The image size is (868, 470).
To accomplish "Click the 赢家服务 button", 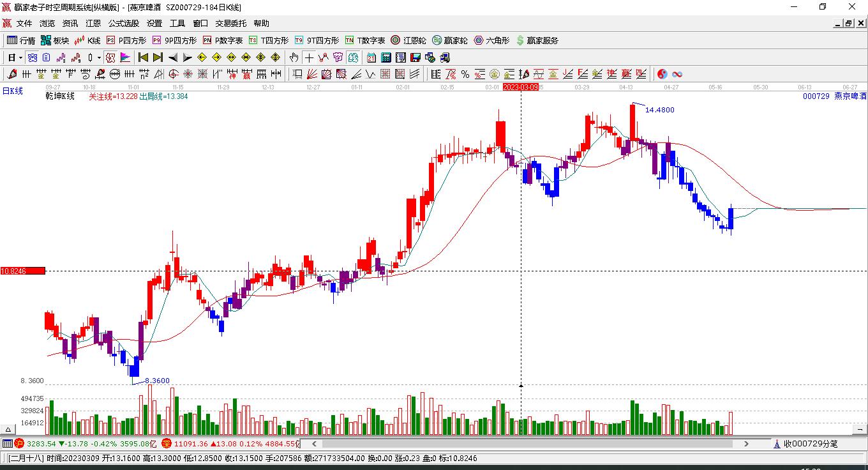I will (537, 40).
